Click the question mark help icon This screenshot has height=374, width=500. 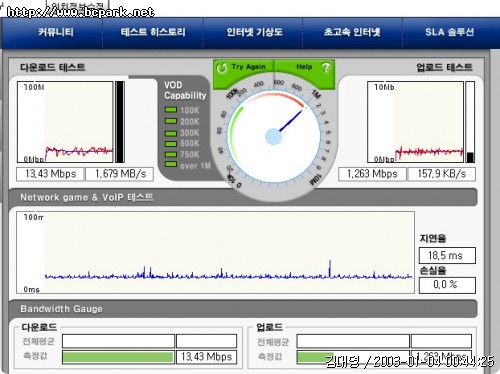(x=326, y=68)
